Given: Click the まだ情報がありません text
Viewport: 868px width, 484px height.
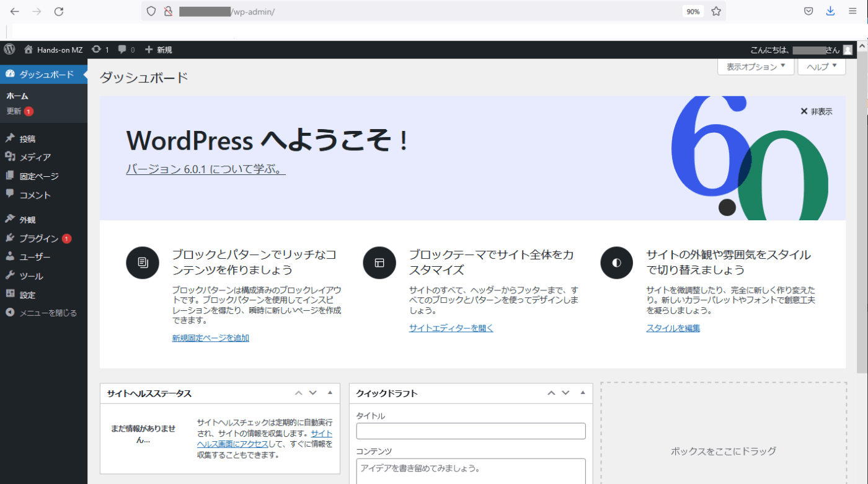Looking at the screenshot, I should point(143,434).
